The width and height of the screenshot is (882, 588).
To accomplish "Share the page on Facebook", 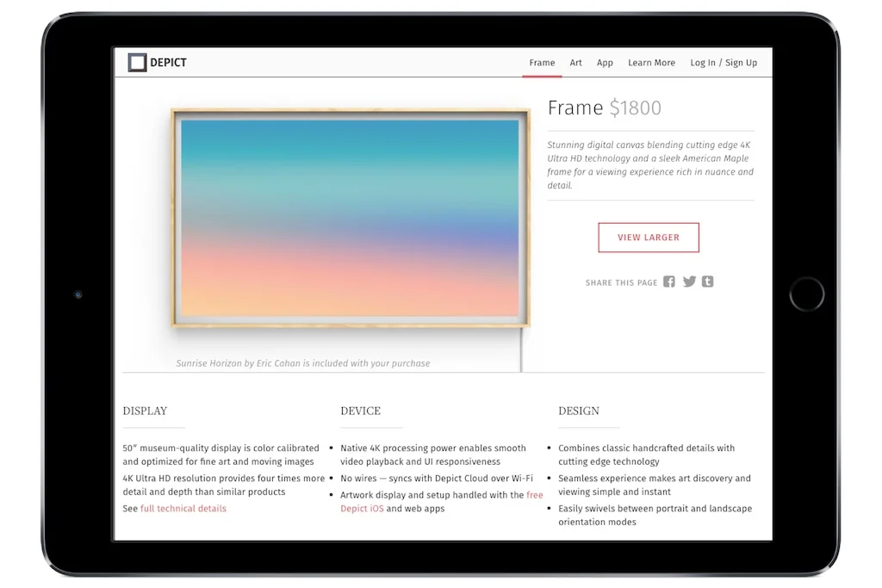I will pos(668,282).
